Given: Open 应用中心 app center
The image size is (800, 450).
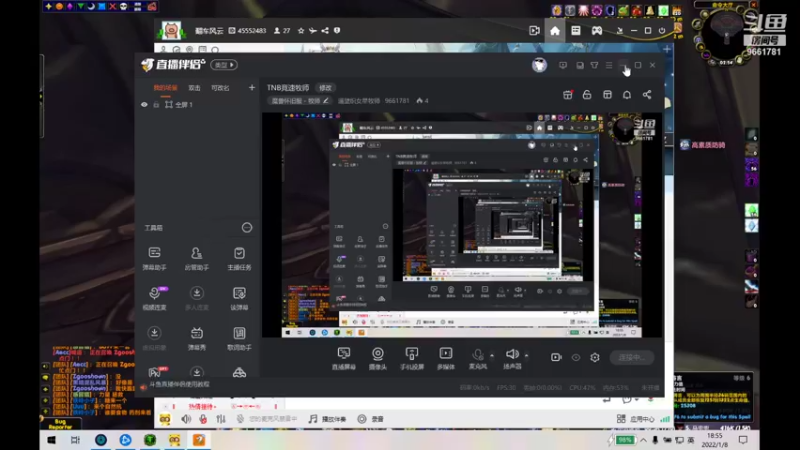Looking at the screenshot, I should point(636,419).
